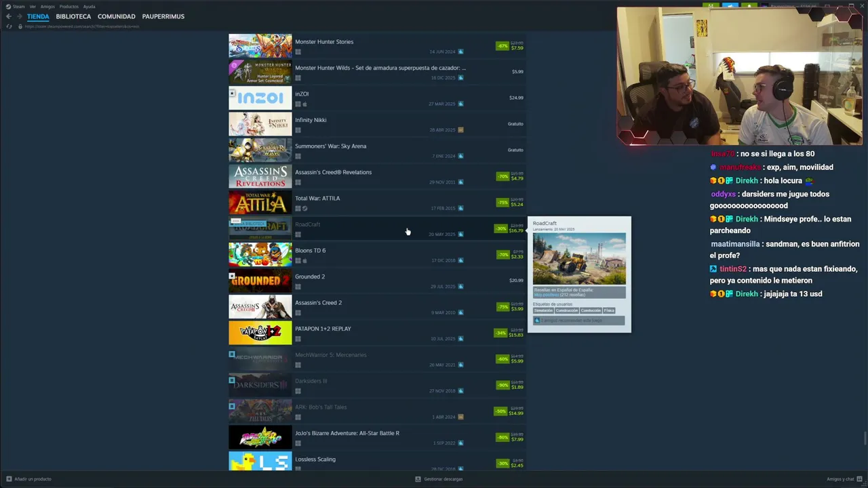868x488 pixels.
Task: Open the Amigos menu
Action: click(x=47, y=7)
